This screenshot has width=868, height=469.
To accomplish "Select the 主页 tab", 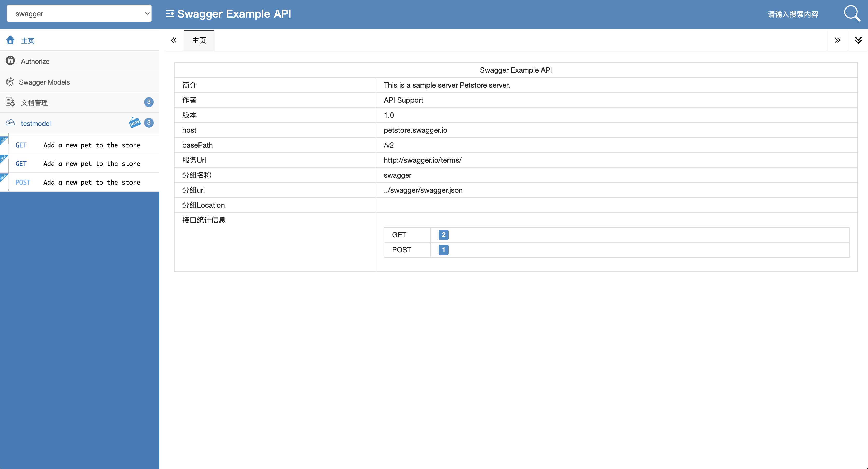I will (199, 40).
